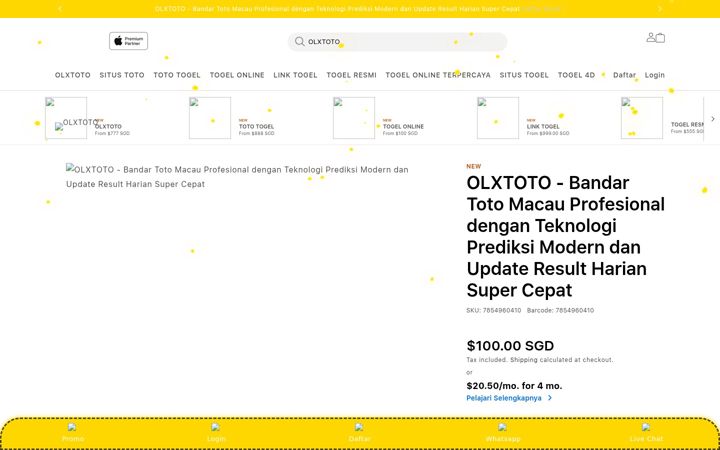Open TOTO TOGEL menu item
Image resolution: width=720 pixels, height=450 pixels.
[177, 75]
